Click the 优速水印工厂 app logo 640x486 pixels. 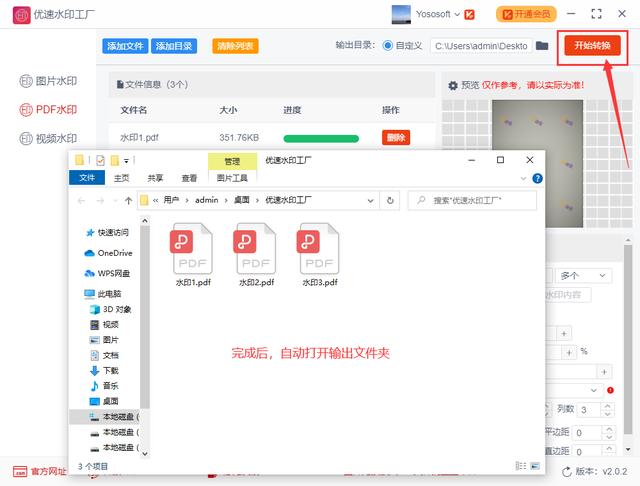[x=22, y=15]
